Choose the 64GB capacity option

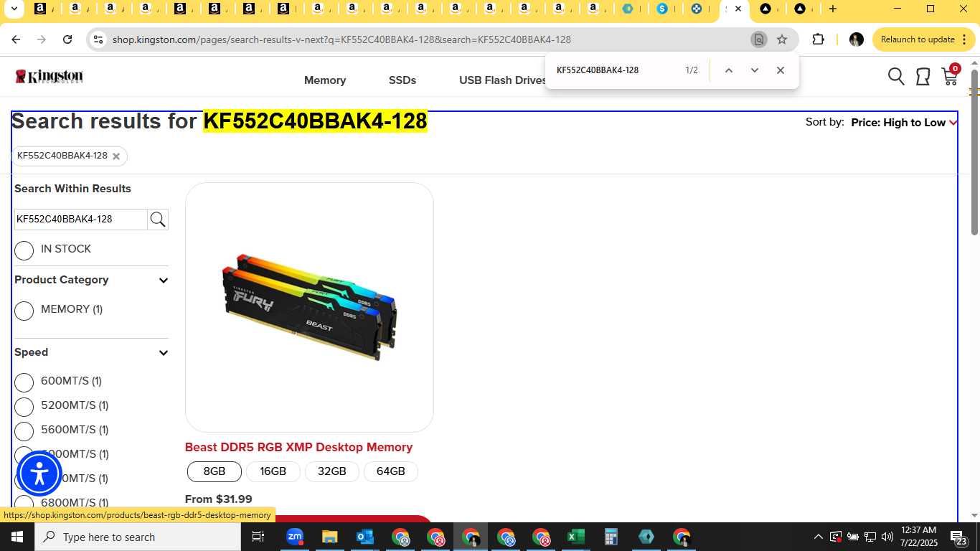(x=391, y=471)
